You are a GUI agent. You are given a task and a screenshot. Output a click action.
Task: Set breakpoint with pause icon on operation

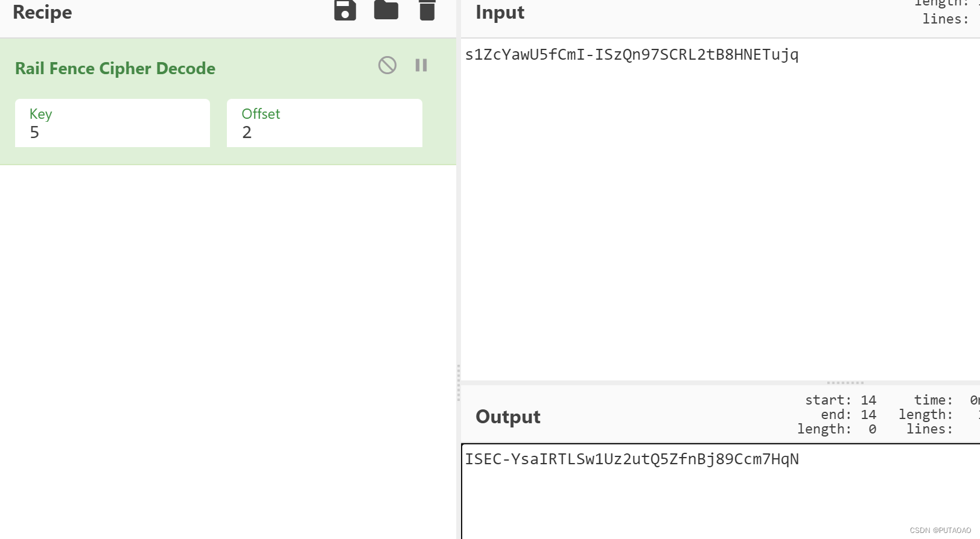pos(421,65)
